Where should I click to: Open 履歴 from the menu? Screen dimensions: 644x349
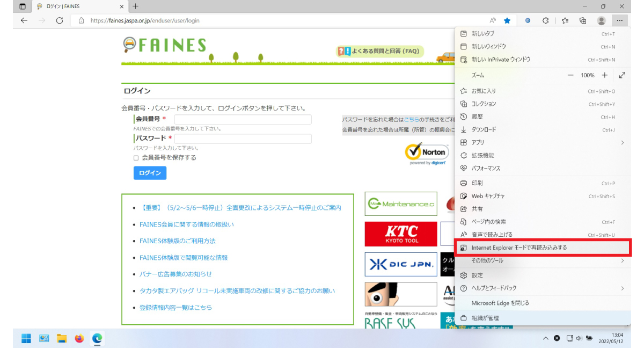tap(543, 117)
